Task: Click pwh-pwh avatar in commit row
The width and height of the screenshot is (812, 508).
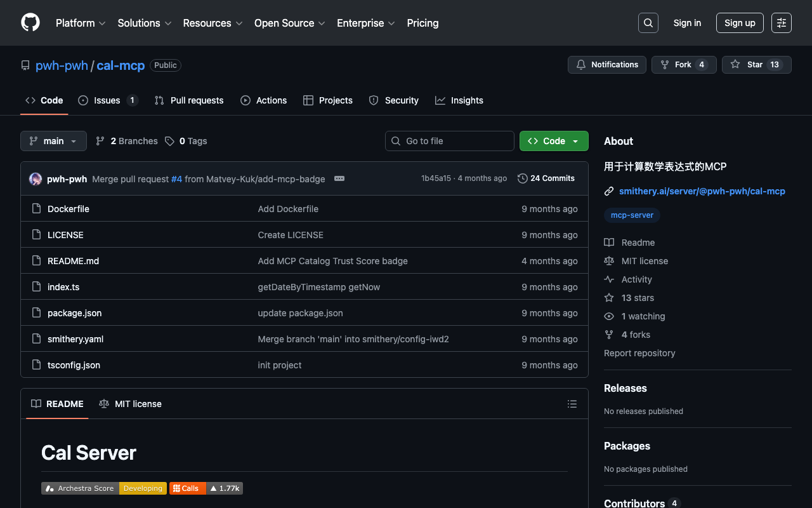Action: tap(36, 179)
